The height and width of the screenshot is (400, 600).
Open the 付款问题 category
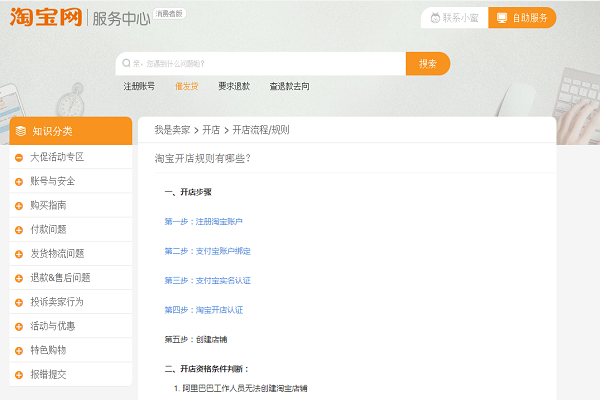48,229
